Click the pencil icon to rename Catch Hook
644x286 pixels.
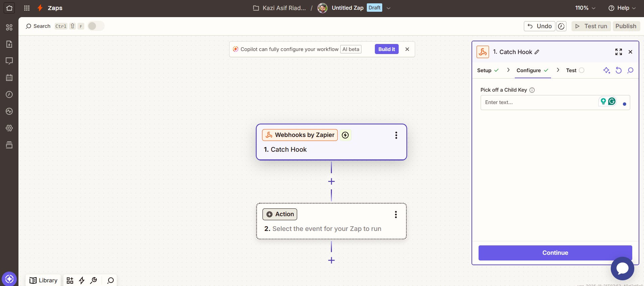537,52
